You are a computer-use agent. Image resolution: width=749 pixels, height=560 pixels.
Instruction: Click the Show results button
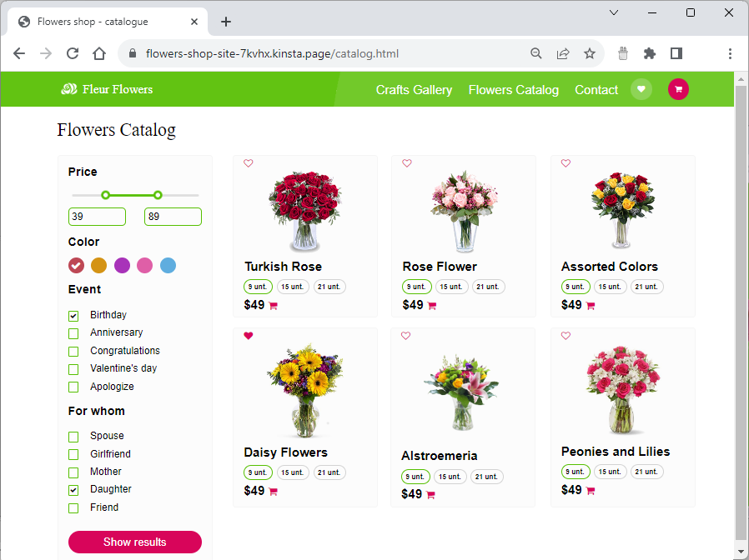click(x=135, y=542)
